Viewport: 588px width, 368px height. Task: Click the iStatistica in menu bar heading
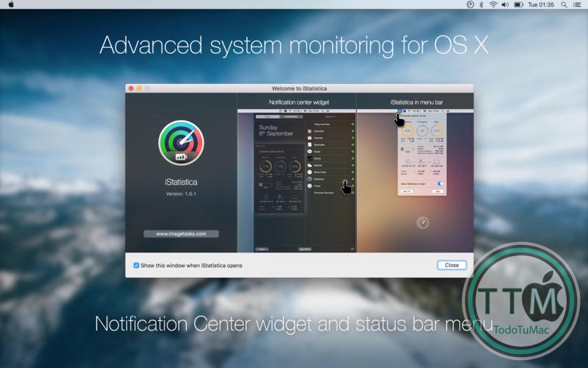(417, 102)
